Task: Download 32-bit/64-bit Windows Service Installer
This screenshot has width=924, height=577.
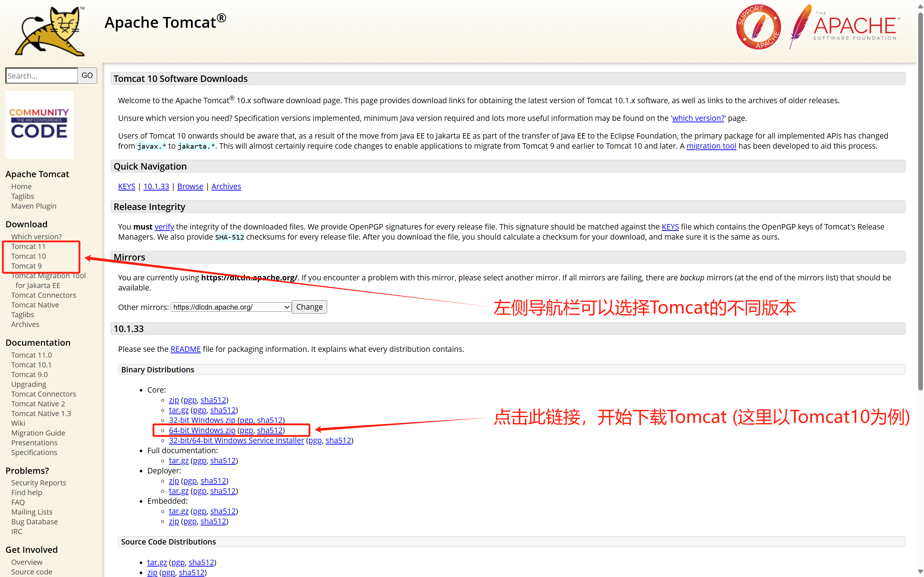Action: point(237,440)
